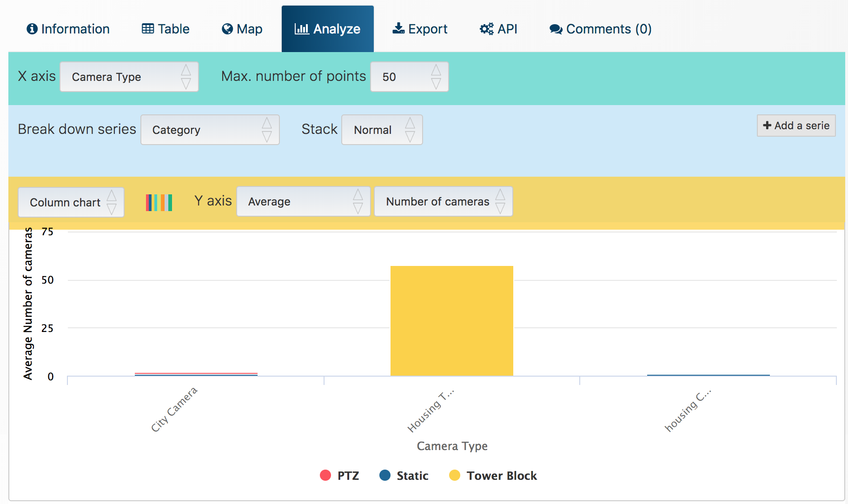The image size is (848, 504).
Task: Open the Y axis Average function dropdown
Action: pos(304,201)
